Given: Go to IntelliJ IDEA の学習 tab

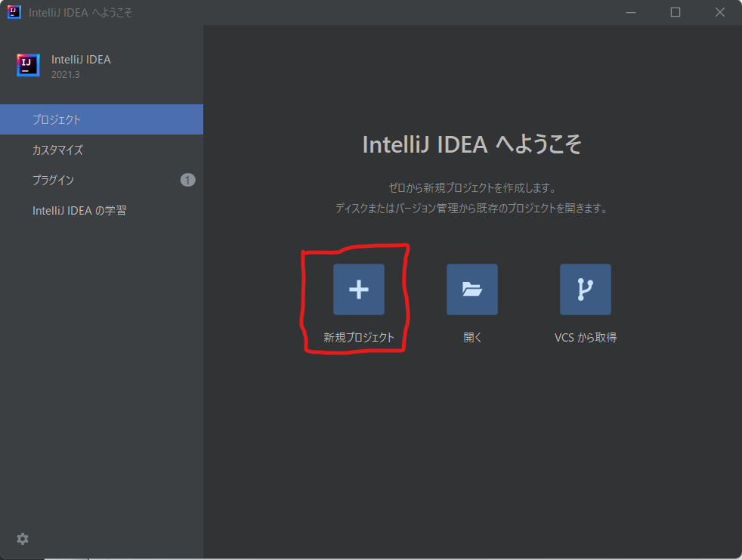Looking at the screenshot, I should click(x=101, y=210).
